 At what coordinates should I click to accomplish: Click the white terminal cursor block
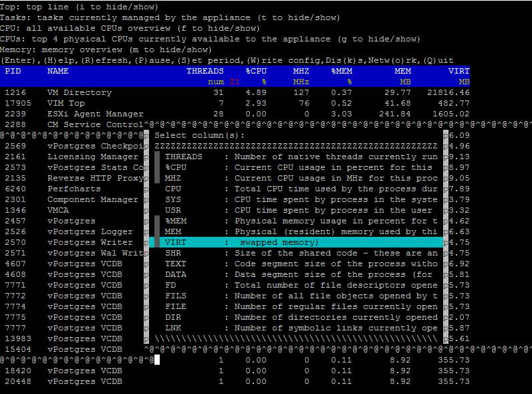(x=157, y=360)
